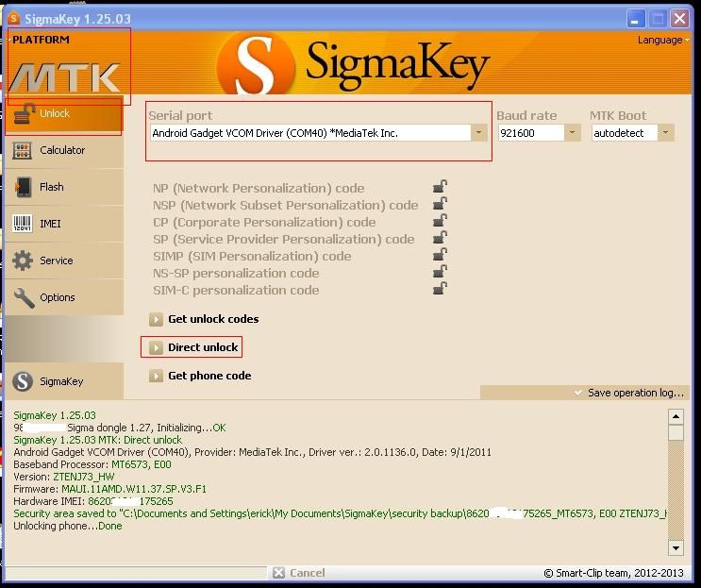Open the IMEI section

[x=64, y=224]
